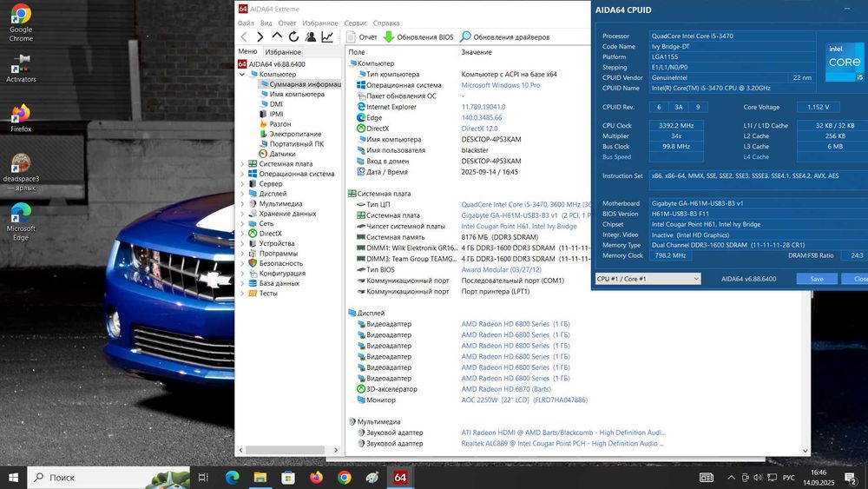Click the Save button in AIDA64 CPUID
Viewport: 868px width, 489px height.
(817, 279)
